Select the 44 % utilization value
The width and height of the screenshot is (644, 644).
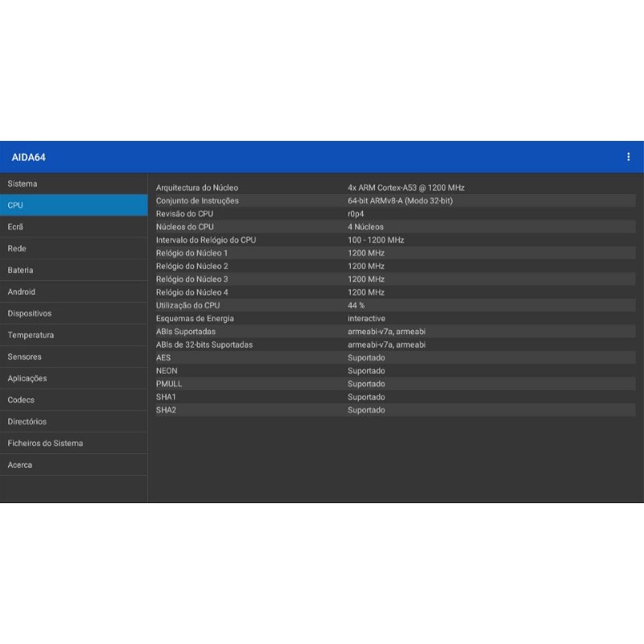point(356,305)
